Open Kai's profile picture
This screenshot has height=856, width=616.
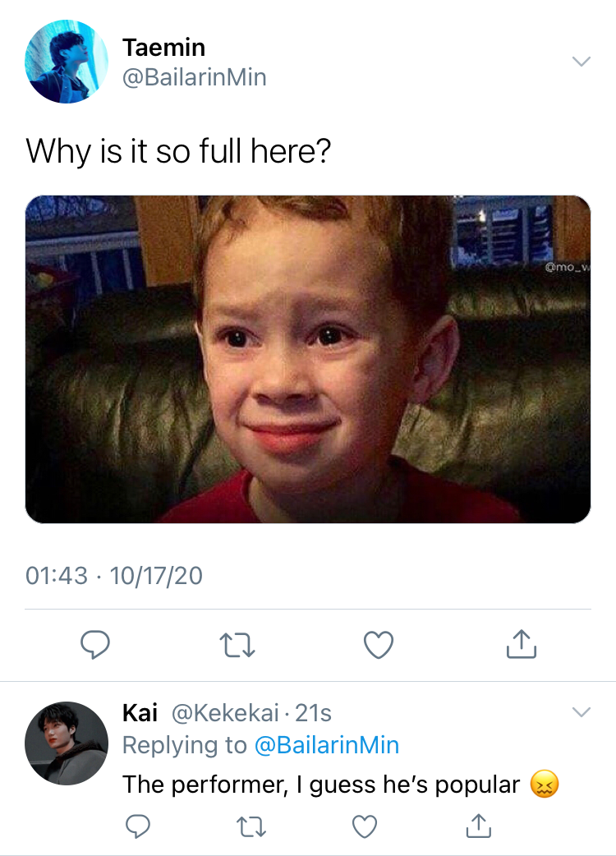click(67, 743)
